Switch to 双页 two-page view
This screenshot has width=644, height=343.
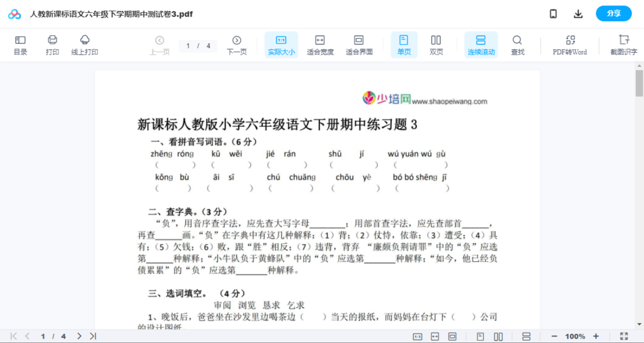pos(436,45)
